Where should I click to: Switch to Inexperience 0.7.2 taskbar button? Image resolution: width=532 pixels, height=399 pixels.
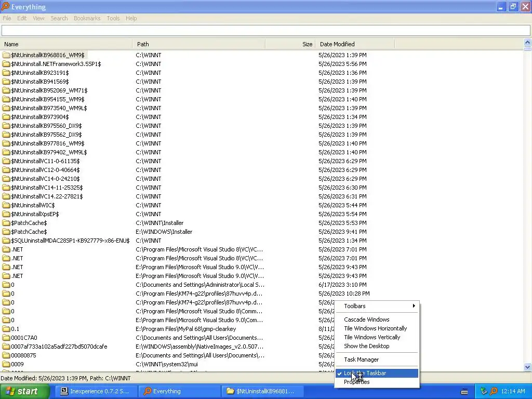(96, 391)
